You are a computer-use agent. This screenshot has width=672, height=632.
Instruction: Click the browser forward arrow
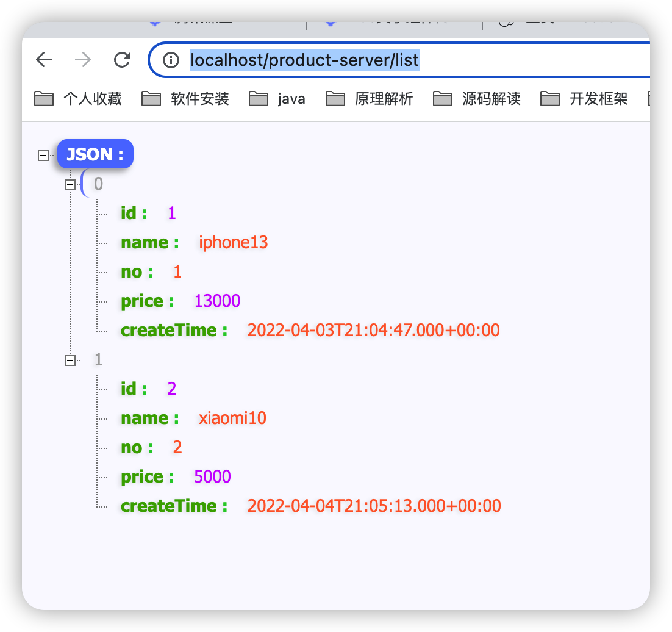pos(83,60)
